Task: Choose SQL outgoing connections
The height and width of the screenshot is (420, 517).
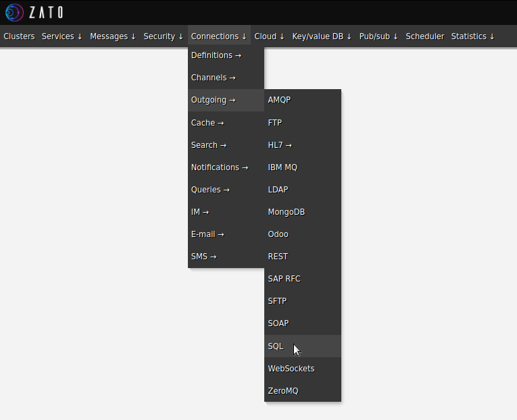Action: tap(303, 346)
